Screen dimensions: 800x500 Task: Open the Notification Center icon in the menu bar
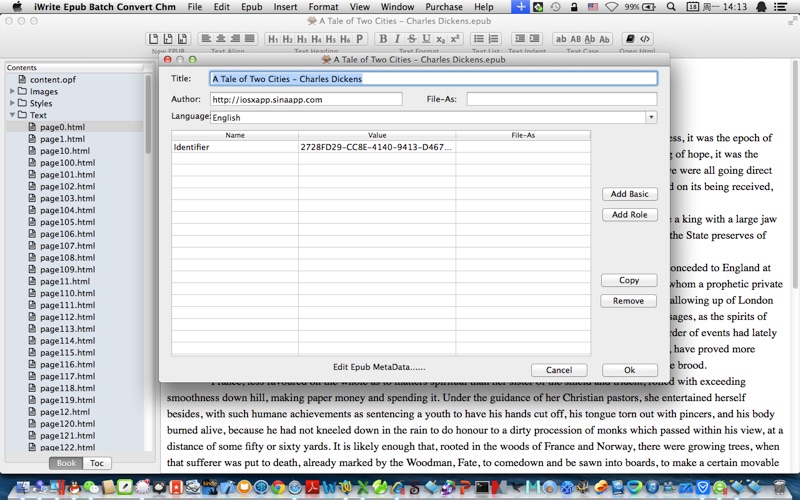click(x=780, y=7)
